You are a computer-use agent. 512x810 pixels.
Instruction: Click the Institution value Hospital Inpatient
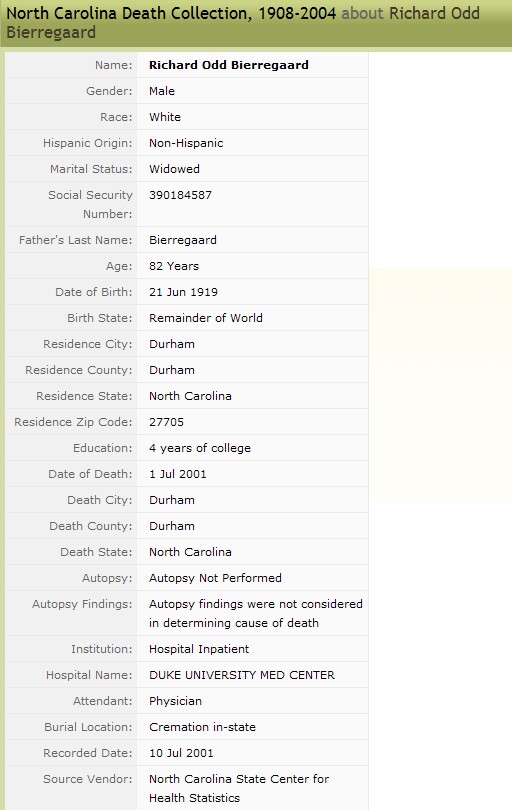pyautogui.click(x=199, y=649)
